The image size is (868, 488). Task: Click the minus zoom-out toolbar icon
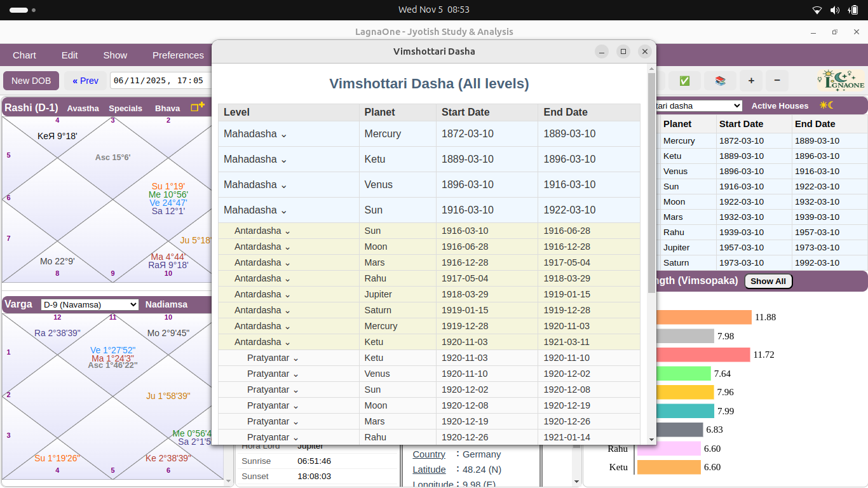776,81
